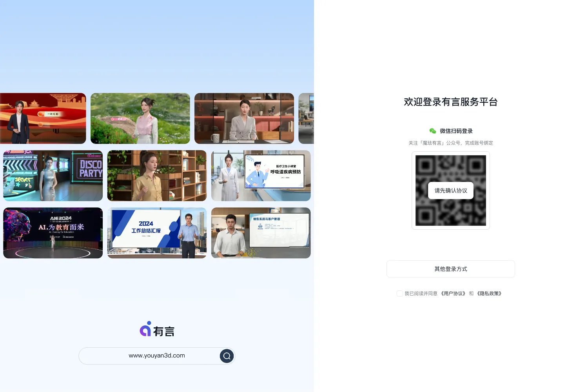This screenshot has width=588, height=392.
Task: Open the red background presenter thumbnail
Action: click(x=43, y=118)
